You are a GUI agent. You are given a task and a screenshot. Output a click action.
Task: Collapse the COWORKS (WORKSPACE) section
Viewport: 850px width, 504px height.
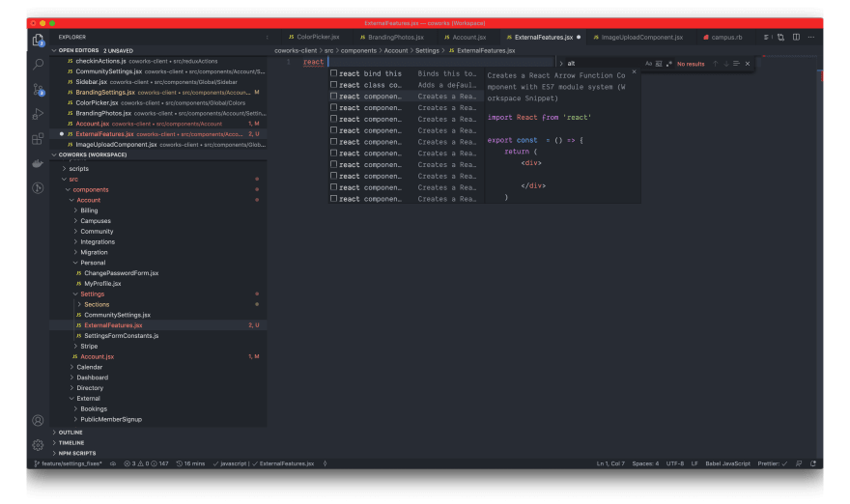tap(54, 154)
